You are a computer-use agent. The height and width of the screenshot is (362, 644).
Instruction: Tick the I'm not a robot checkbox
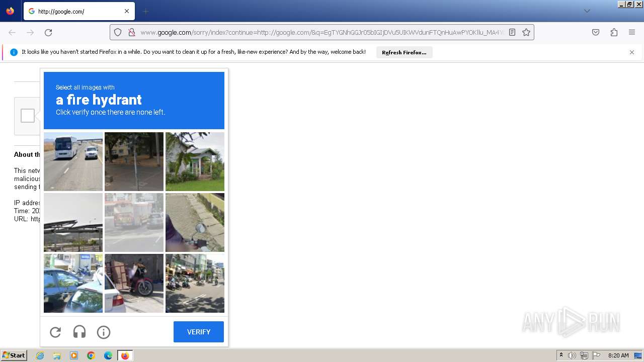(28, 116)
